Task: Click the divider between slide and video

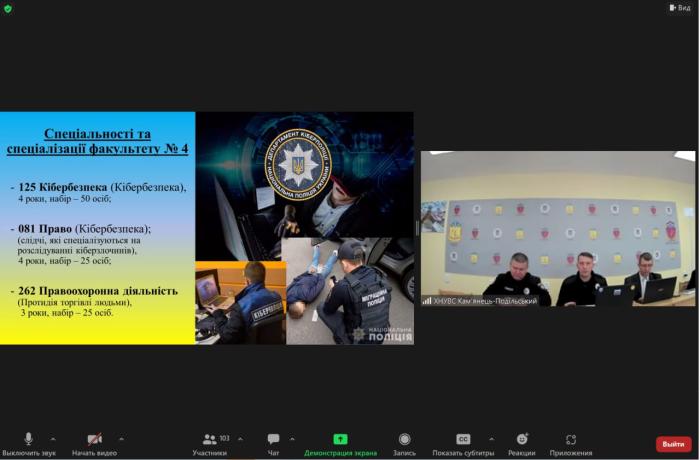Action: [x=417, y=228]
